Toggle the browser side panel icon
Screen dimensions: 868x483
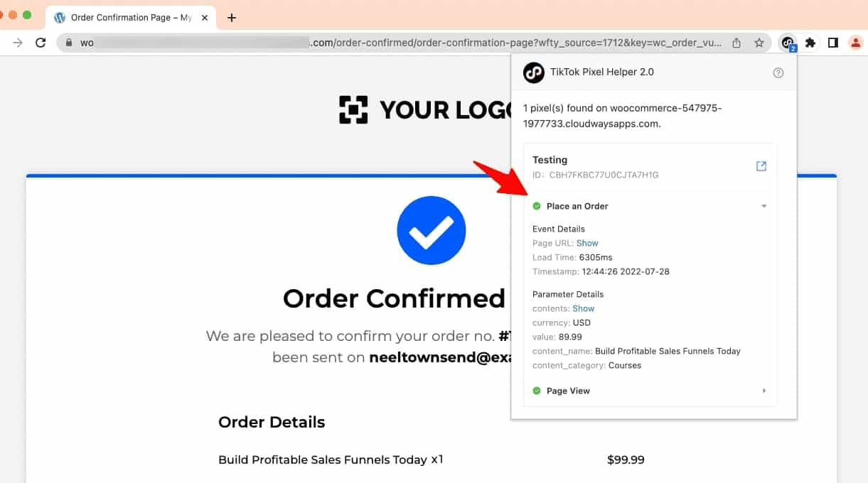[833, 43]
